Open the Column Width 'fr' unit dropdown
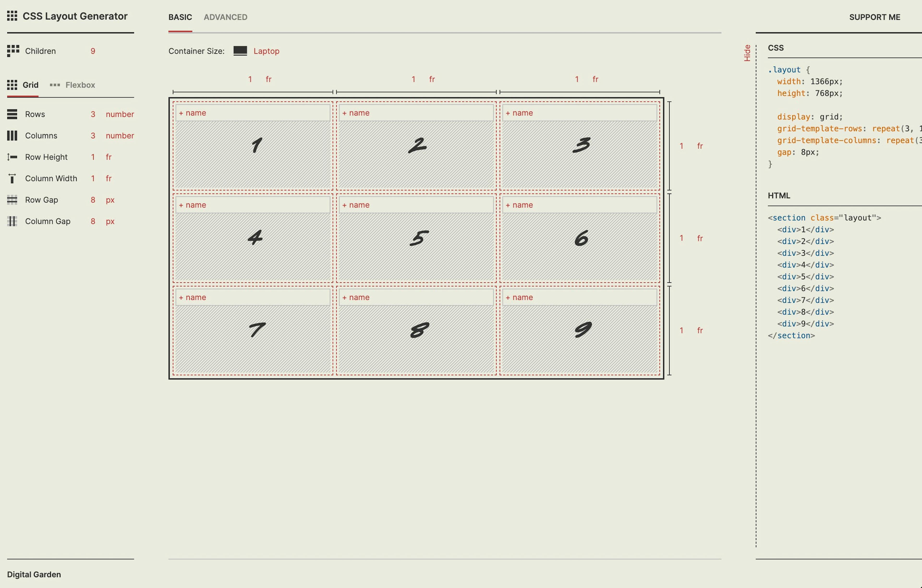This screenshot has height=588, width=922. point(109,178)
